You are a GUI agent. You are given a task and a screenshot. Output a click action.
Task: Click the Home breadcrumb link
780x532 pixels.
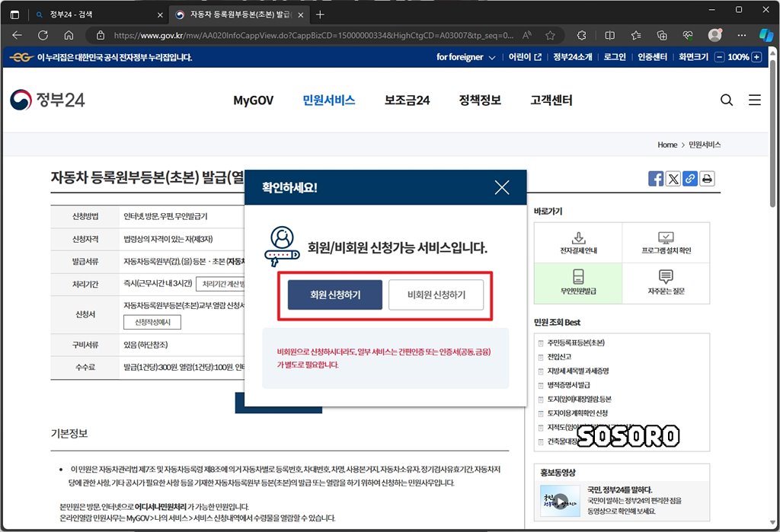click(x=667, y=145)
